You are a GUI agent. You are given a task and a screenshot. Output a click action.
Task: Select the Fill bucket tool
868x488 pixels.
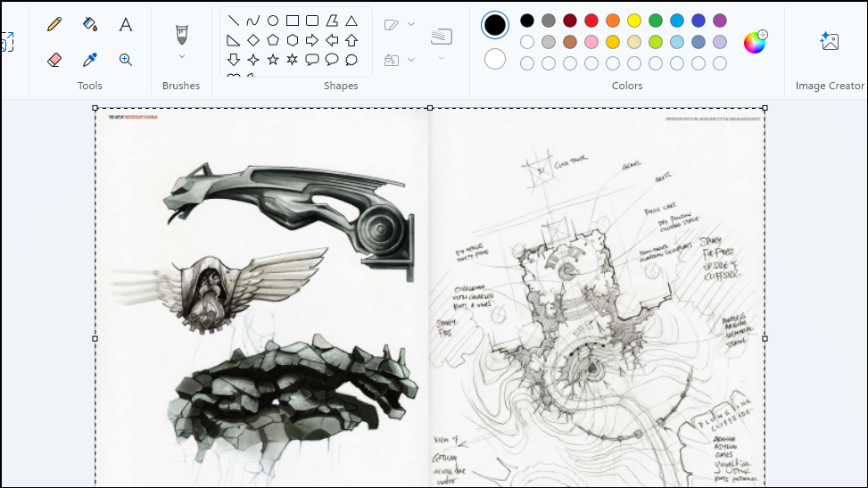[x=90, y=24]
